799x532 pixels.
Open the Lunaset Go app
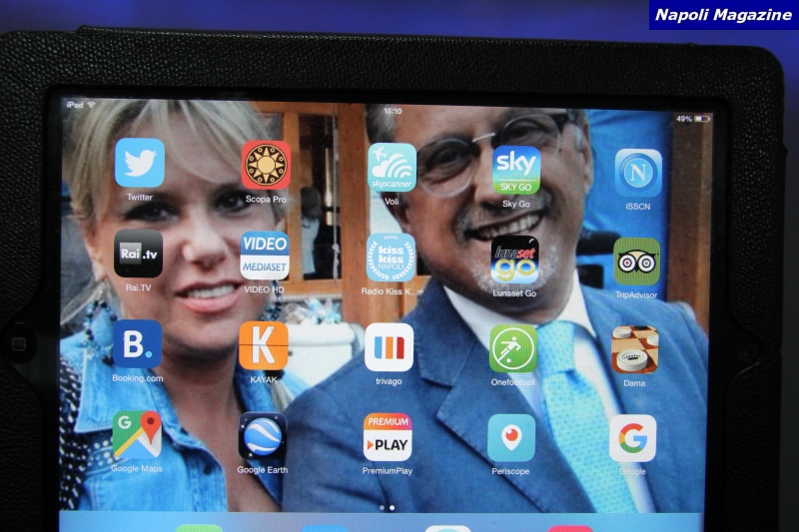[x=514, y=260]
